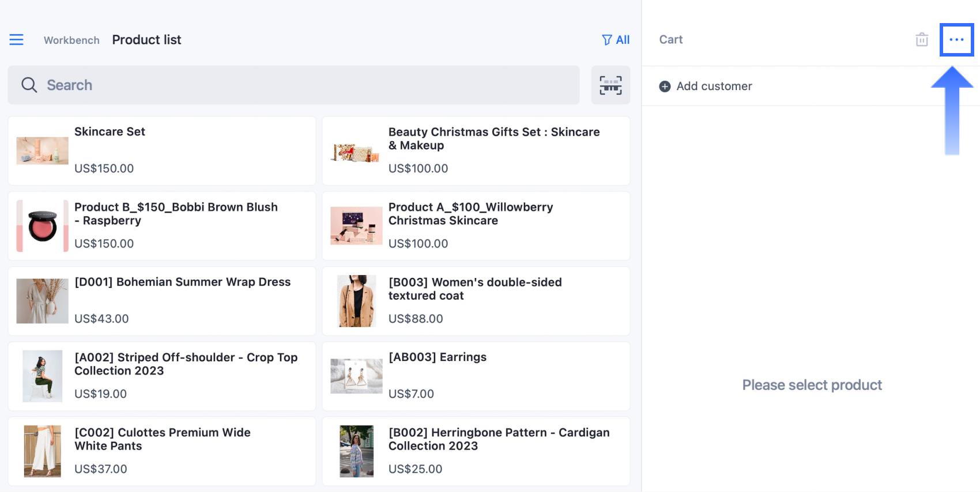
Task: Select the Striped Off-shoulder Crop Top
Action: pyautogui.click(x=161, y=376)
